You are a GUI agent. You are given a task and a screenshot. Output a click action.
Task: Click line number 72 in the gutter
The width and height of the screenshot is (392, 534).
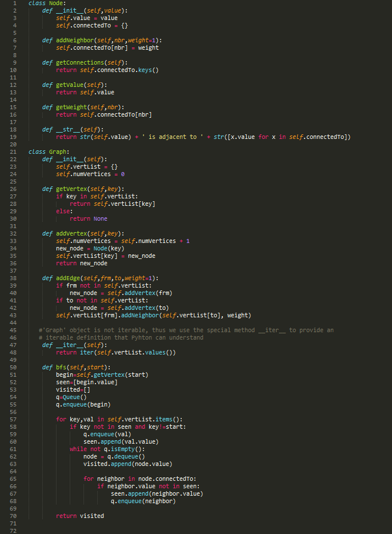click(13, 531)
